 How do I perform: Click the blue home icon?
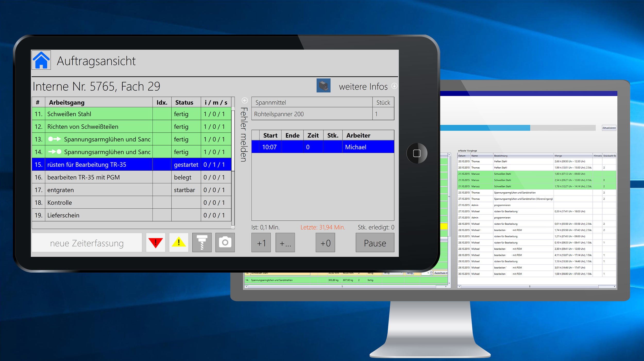pyautogui.click(x=41, y=60)
